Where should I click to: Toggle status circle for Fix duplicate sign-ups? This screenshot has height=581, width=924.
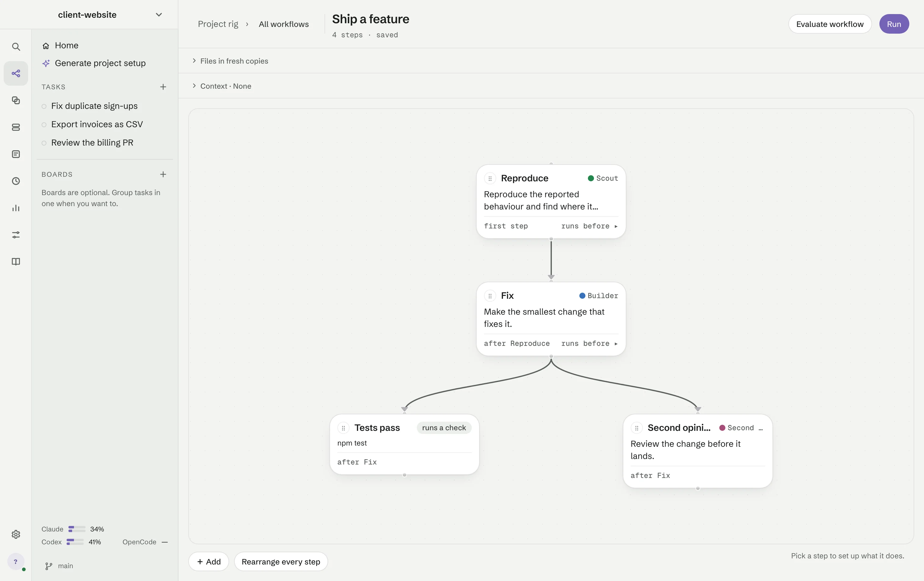(x=44, y=106)
